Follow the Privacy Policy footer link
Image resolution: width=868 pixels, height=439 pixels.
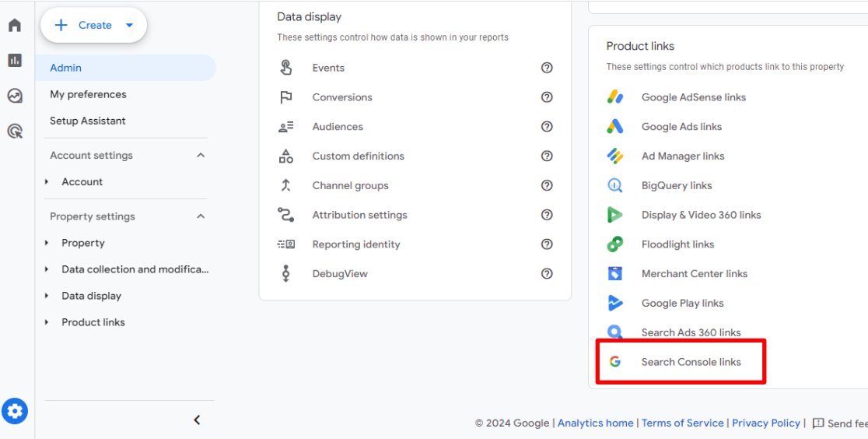pos(766,423)
